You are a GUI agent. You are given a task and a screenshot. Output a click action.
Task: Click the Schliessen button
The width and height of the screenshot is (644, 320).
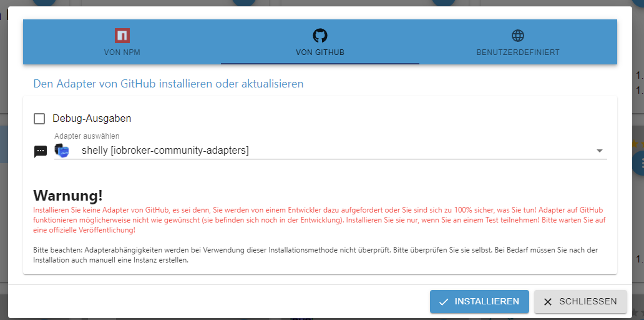[581, 301]
